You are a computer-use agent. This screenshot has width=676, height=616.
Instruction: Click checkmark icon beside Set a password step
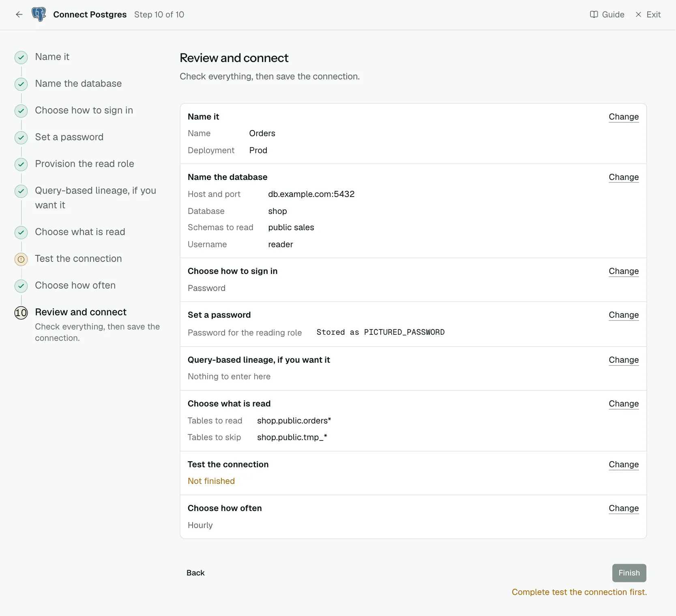[x=21, y=138]
